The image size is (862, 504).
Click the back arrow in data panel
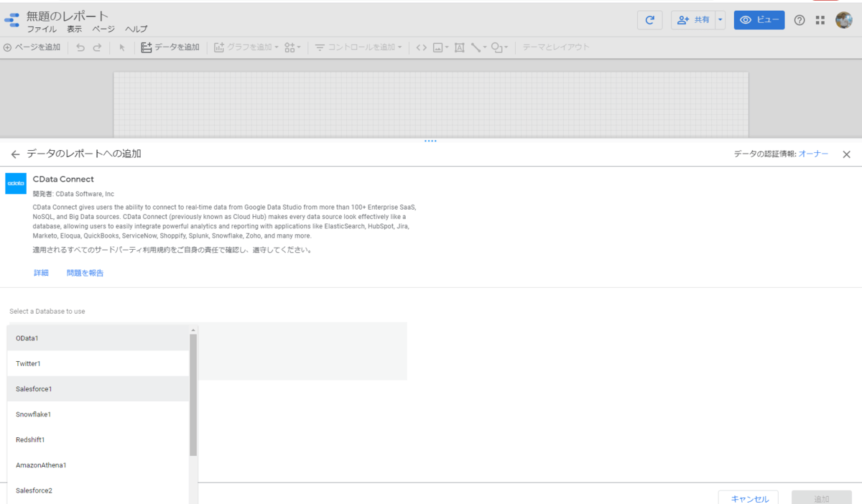pos(15,154)
